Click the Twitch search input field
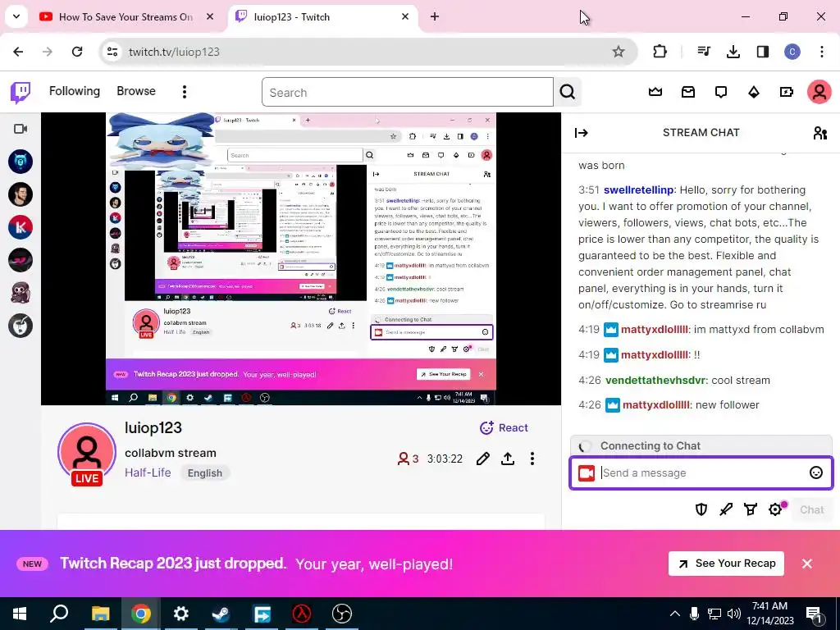 pos(407,92)
